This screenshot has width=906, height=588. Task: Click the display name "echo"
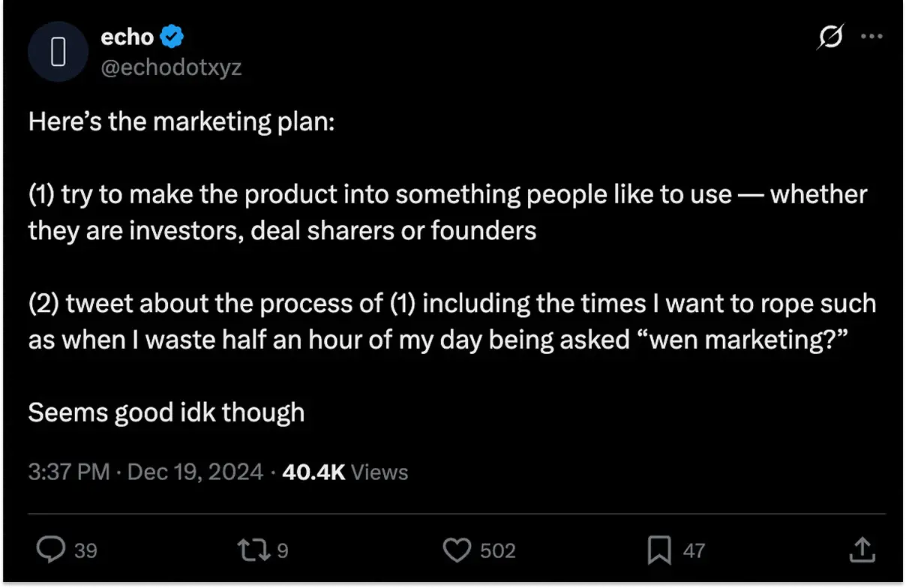pyautogui.click(x=127, y=36)
